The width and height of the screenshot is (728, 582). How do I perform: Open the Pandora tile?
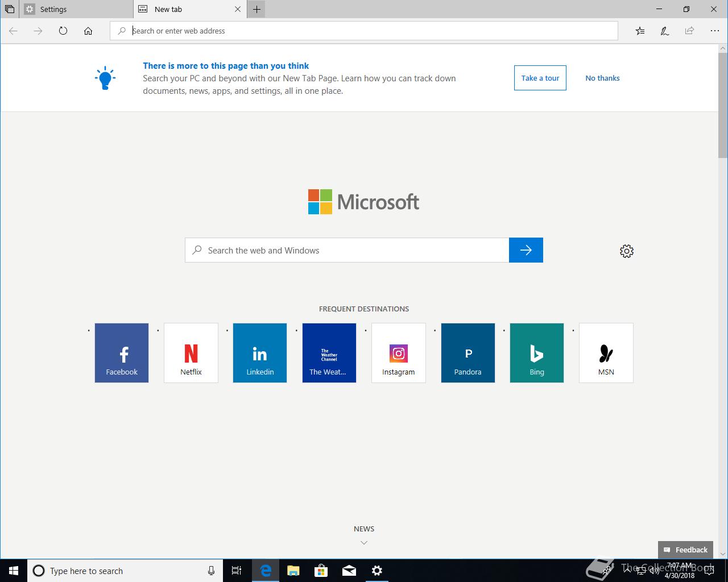click(x=468, y=353)
